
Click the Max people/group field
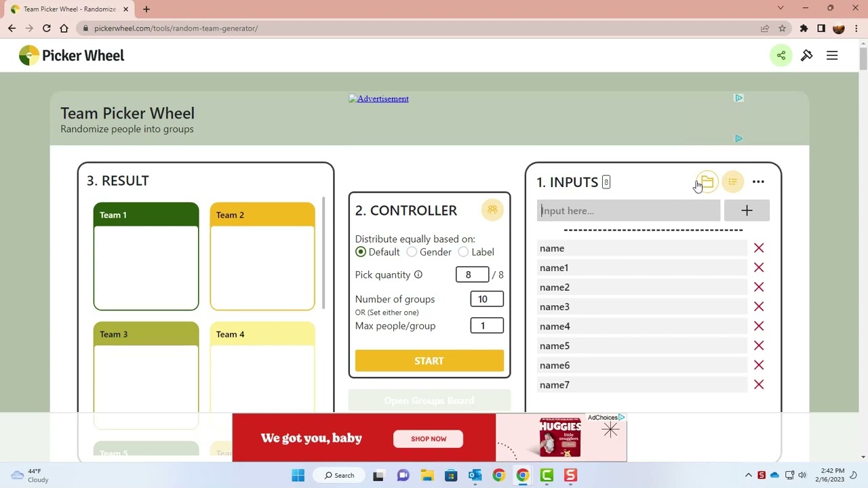487,326
